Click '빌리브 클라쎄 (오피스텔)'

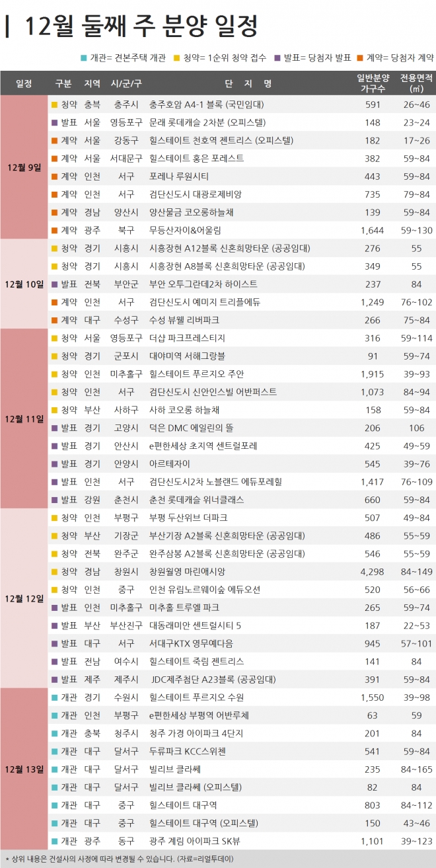click(196, 787)
